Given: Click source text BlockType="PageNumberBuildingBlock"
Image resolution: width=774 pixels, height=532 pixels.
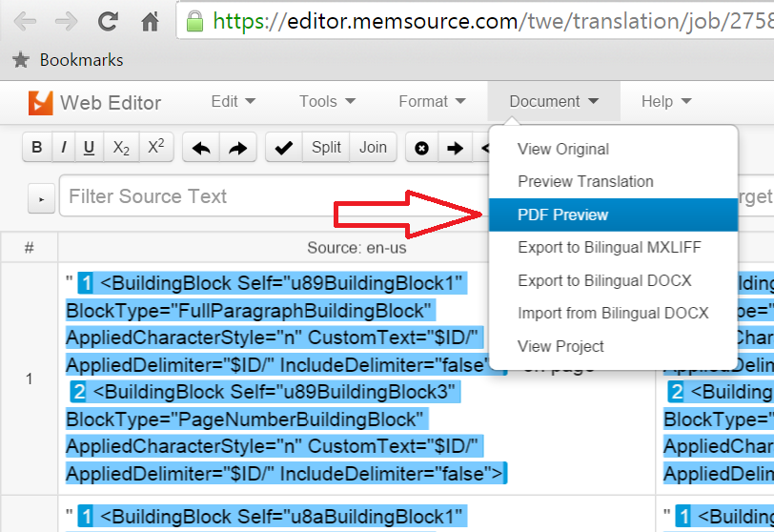Looking at the screenshot, I should (x=245, y=419).
